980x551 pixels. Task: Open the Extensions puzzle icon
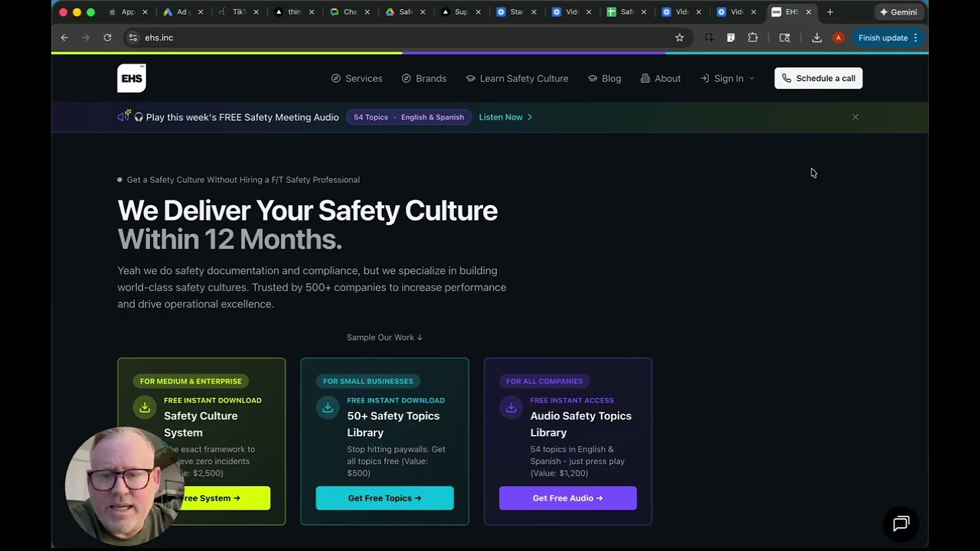753,37
